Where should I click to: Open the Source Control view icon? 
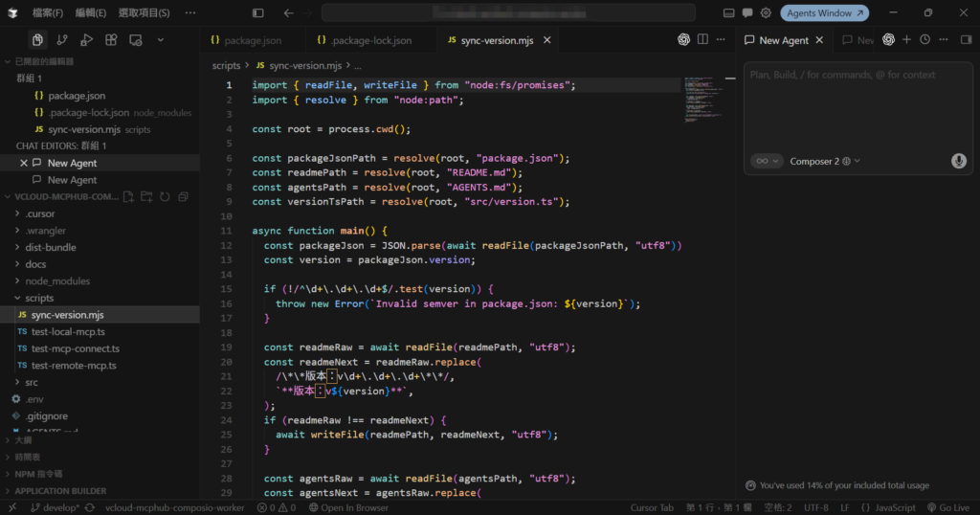62,40
